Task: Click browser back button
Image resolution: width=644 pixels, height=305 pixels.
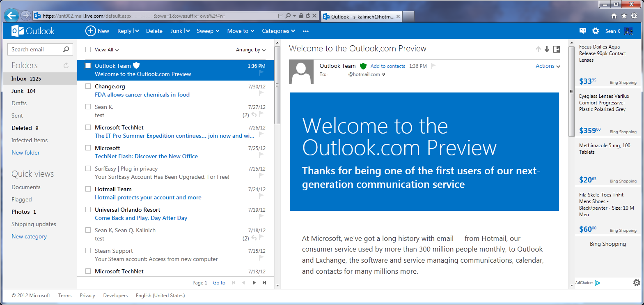Action: (x=11, y=16)
